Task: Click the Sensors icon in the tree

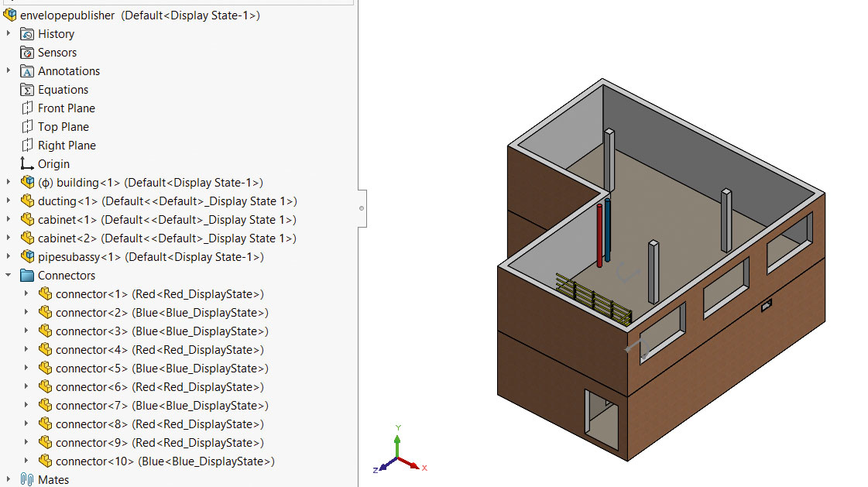Action: click(x=27, y=53)
